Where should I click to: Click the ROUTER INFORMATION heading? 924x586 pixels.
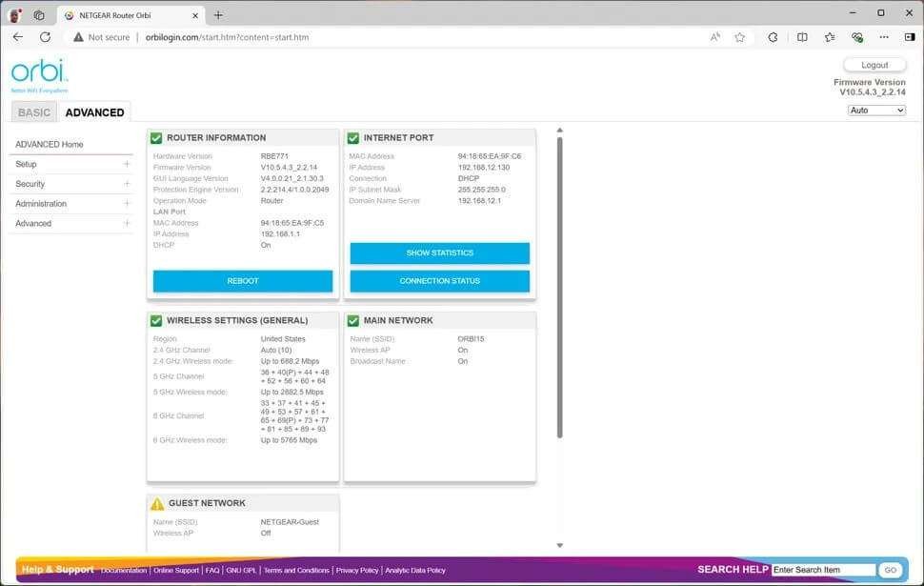coord(216,138)
